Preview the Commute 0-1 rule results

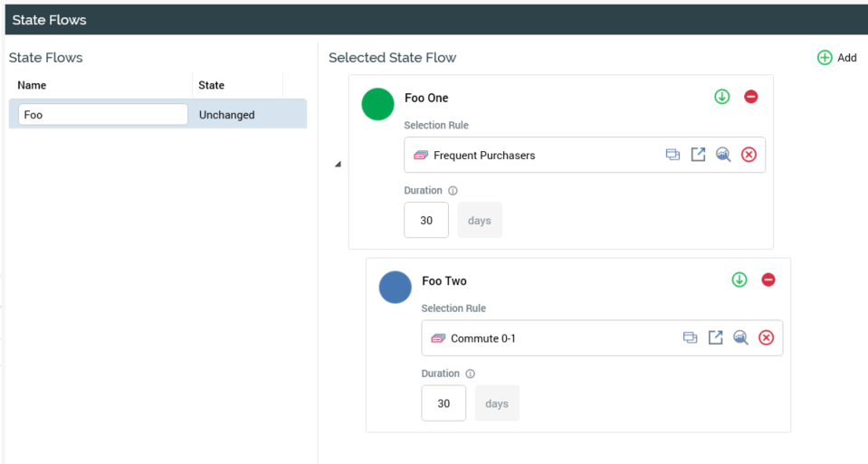pos(740,337)
